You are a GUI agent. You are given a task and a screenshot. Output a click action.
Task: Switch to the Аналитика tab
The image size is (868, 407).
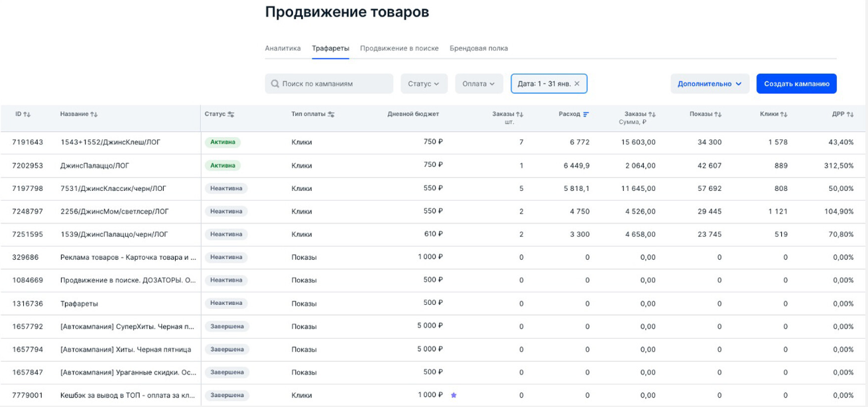[282, 48]
